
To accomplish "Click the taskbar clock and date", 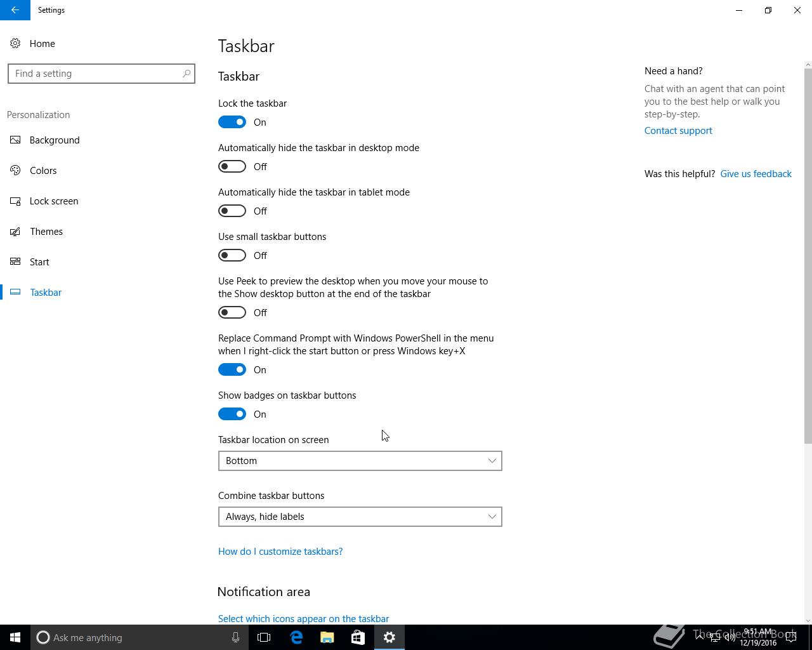I will point(758,637).
